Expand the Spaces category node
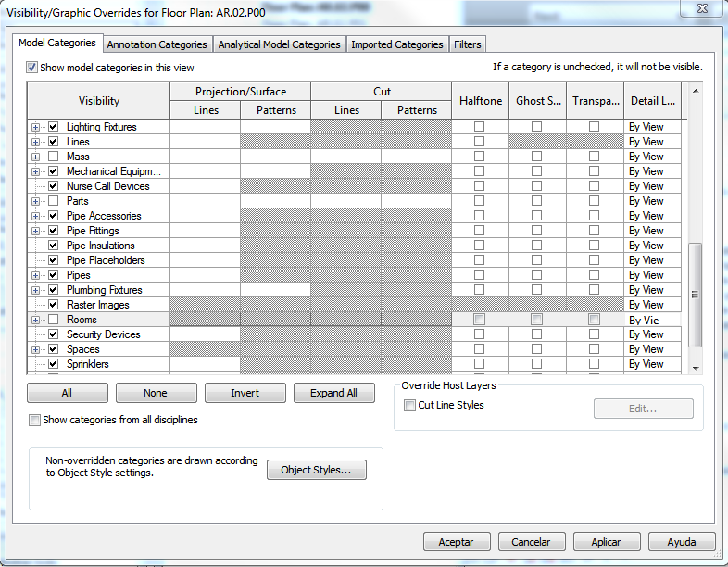 point(36,349)
